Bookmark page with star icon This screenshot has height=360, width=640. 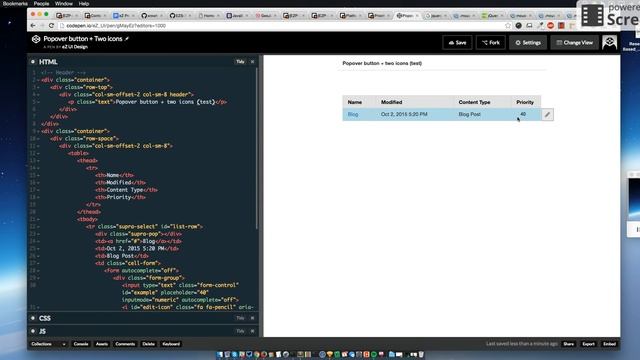508,25
